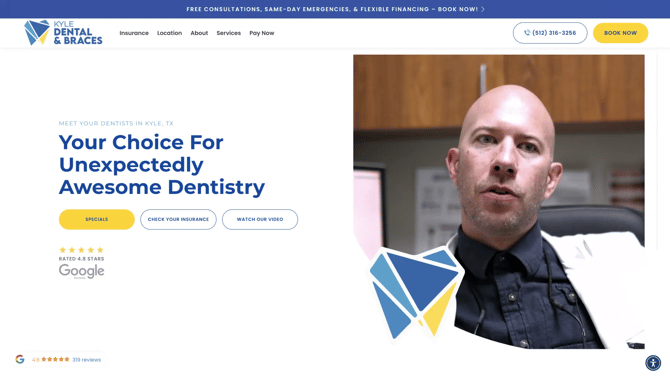Select Pay Now in navigation
670x376 pixels.
coord(262,33)
